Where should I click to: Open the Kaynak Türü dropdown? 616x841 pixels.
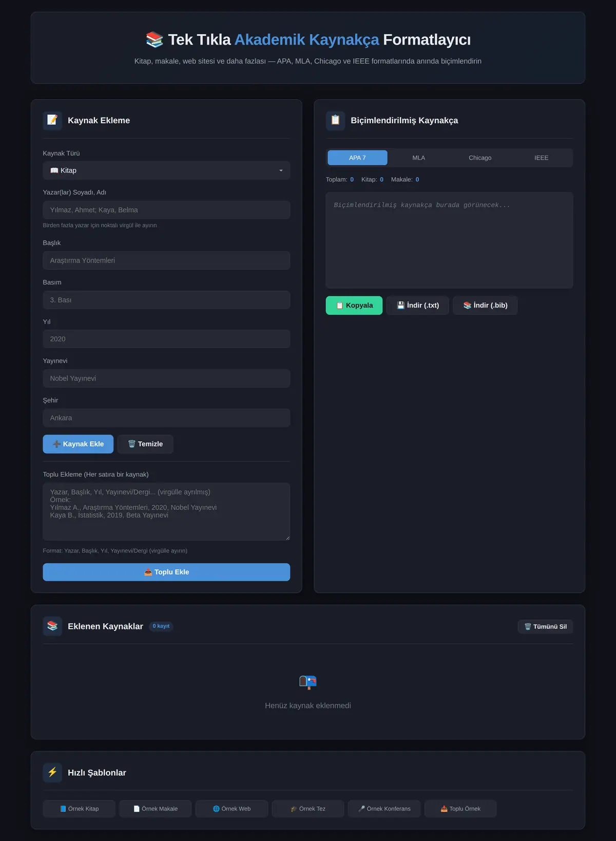[x=166, y=170]
